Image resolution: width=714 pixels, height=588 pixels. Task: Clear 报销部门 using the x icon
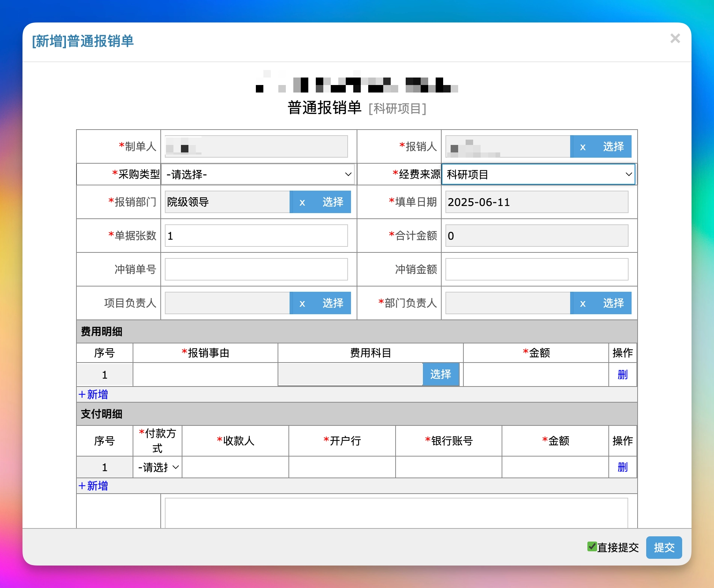(x=302, y=202)
